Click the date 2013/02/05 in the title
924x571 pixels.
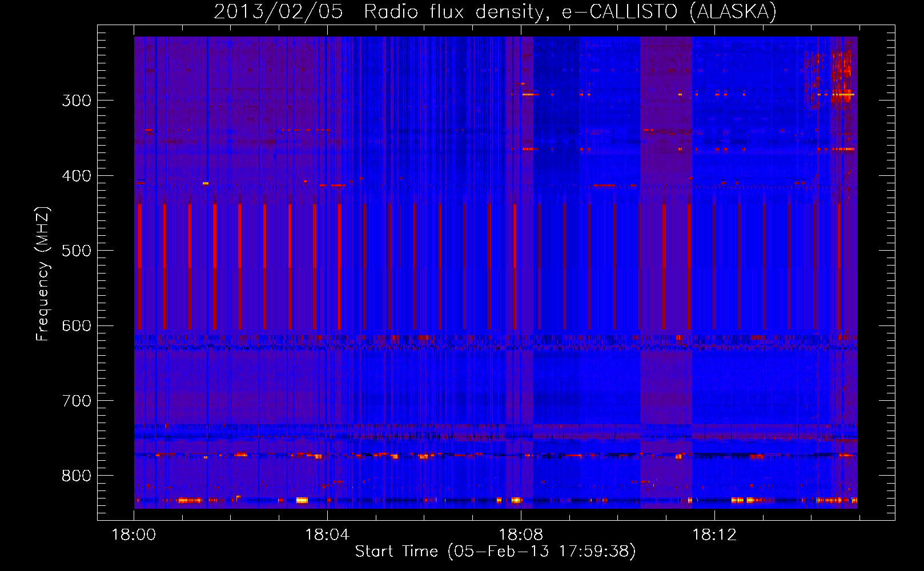pyautogui.click(x=278, y=11)
